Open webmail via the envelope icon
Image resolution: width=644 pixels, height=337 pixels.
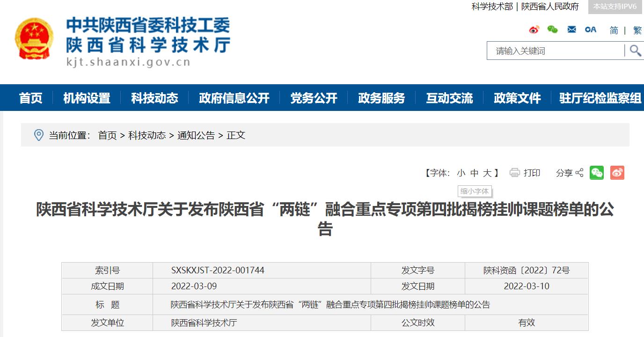(571, 29)
